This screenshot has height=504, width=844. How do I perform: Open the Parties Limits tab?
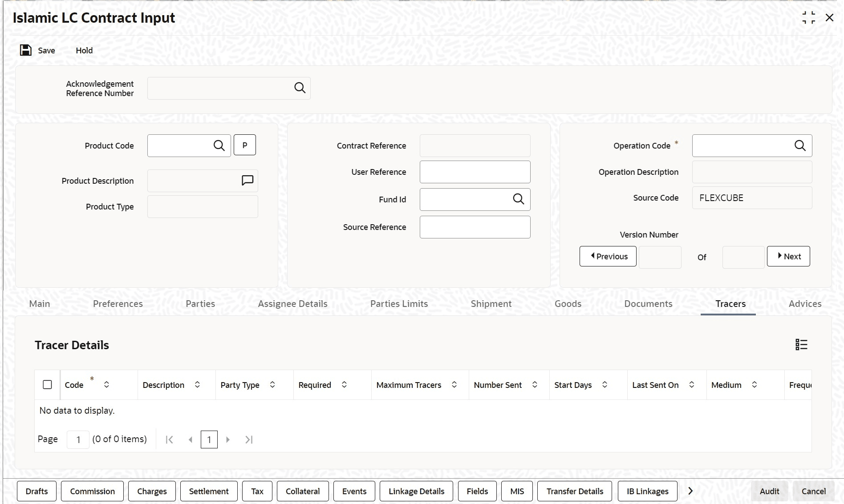tap(399, 304)
